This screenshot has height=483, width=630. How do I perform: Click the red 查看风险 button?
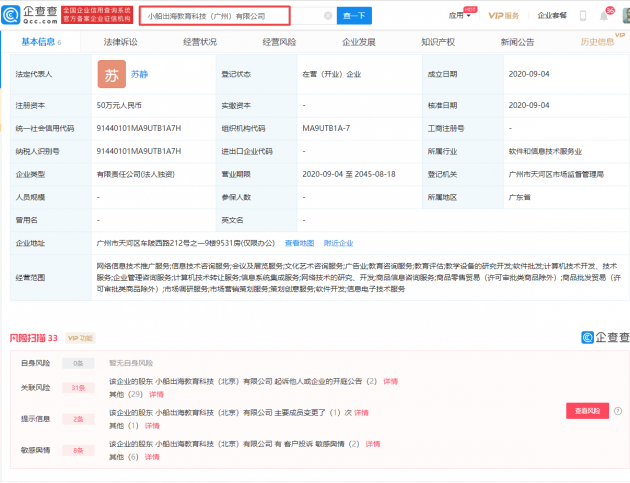coord(587,411)
